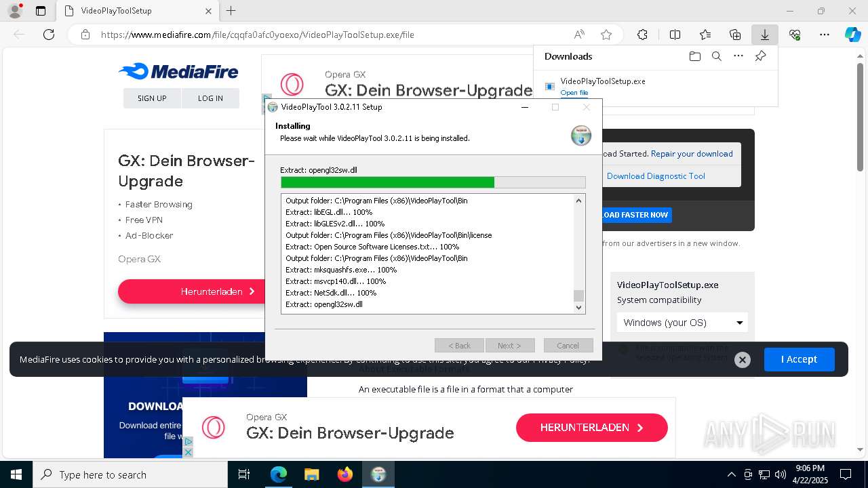Screen dimensions: 868x488
Task: Select the VideoPlayToolSetup.exe browser tab
Action: point(137,11)
